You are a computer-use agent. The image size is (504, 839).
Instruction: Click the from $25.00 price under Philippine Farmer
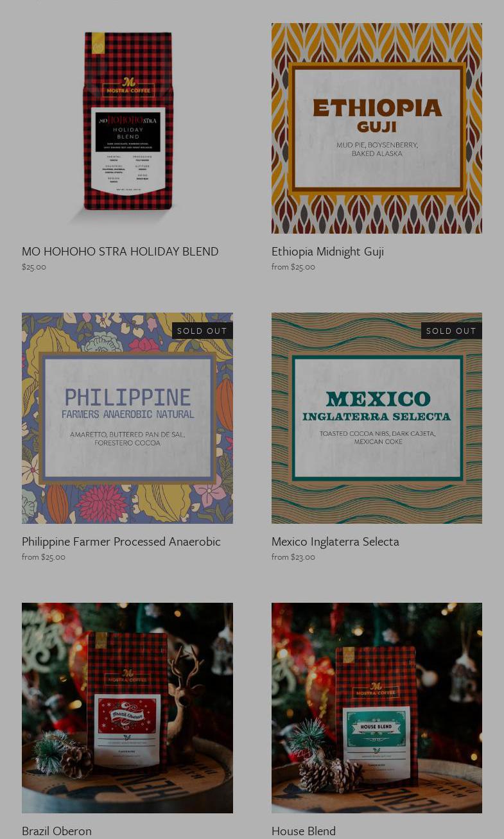44,557
